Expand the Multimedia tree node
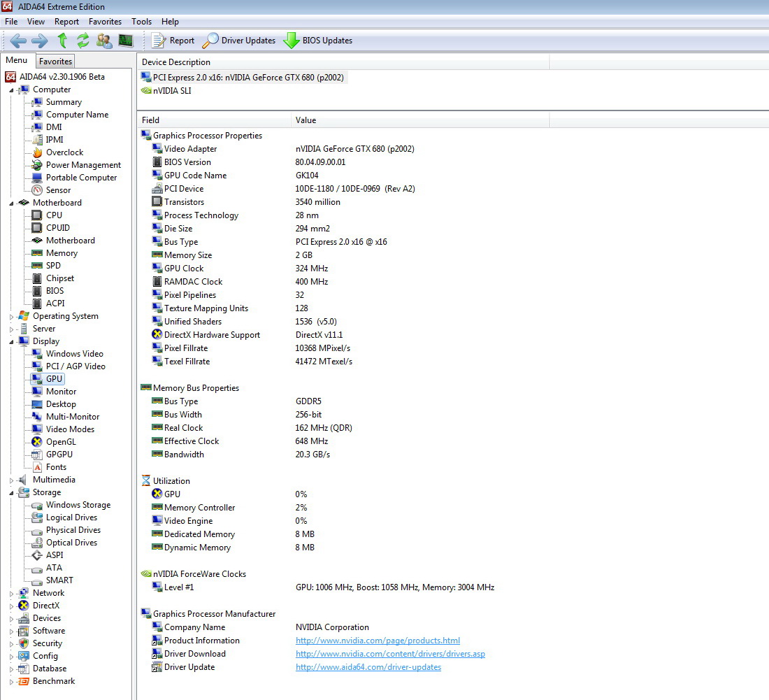This screenshot has width=769, height=700. tap(12, 480)
